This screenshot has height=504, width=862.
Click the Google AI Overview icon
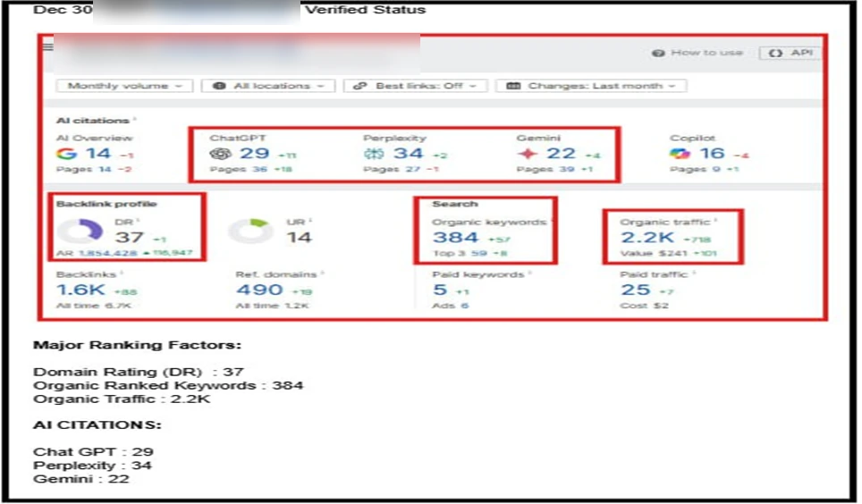pos(66,154)
